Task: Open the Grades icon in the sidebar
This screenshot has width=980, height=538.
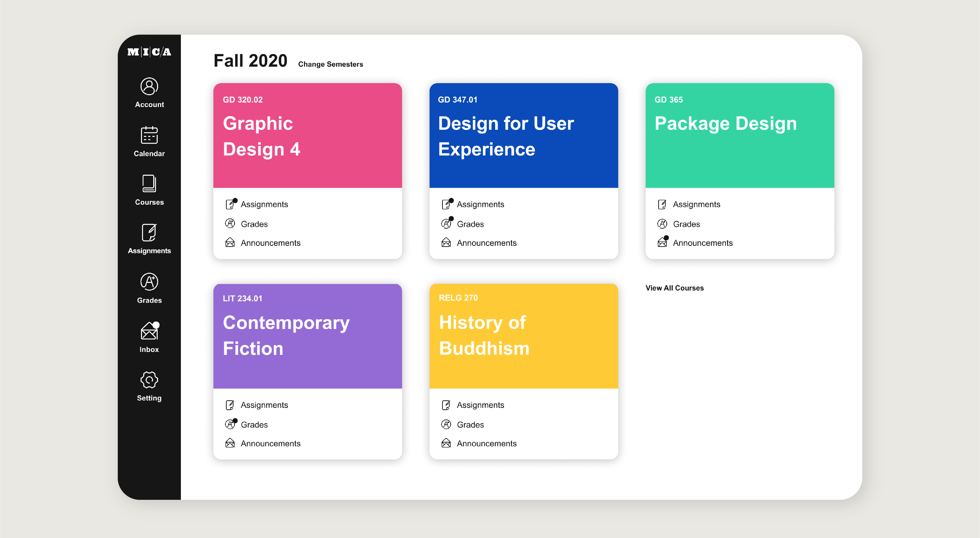Action: coord(149,282)
